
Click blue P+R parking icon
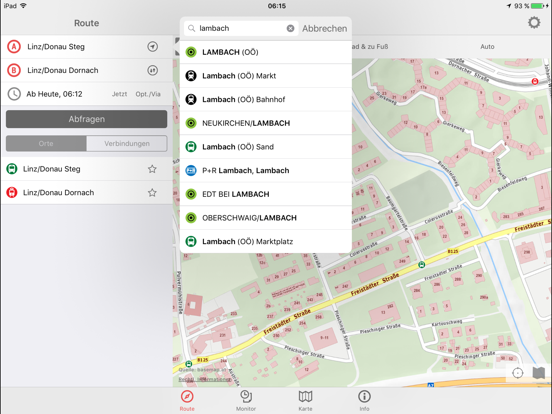[191, 170]
